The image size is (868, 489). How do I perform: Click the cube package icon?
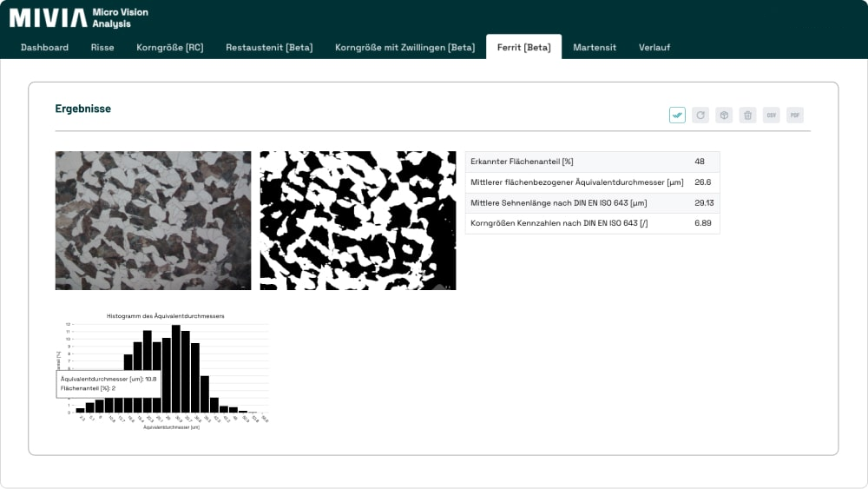pyautogui.click(x=724, y=115)
